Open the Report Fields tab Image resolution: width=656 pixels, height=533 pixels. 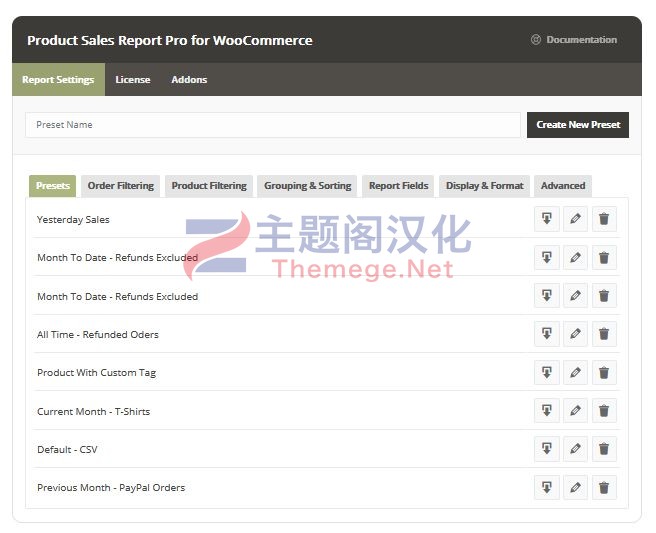pyautogui.click(x=398, y=186)
